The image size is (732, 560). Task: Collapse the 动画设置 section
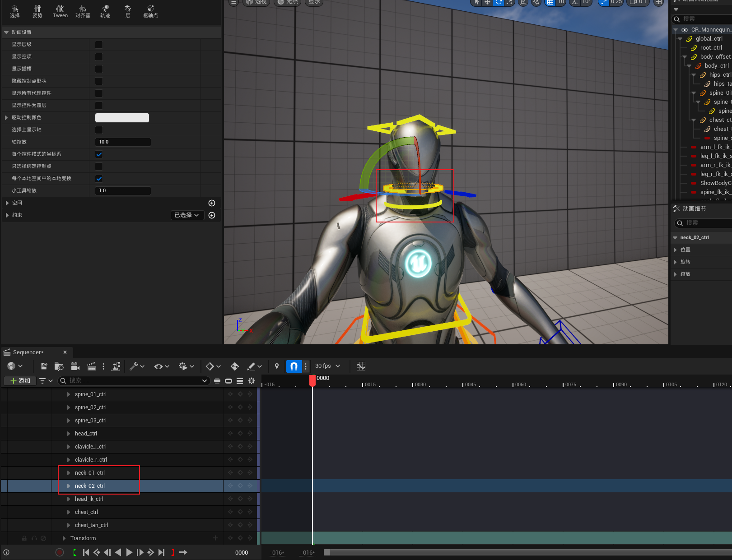pos(6,32)
